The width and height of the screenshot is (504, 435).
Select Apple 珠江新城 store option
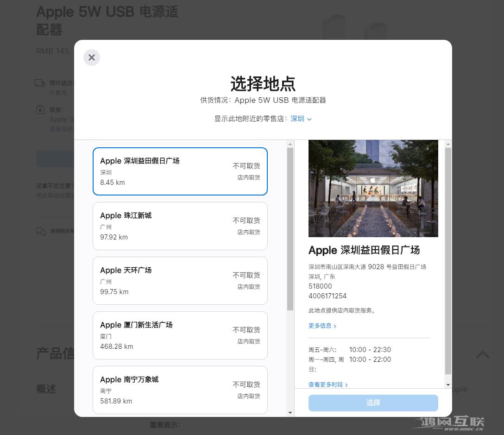point(180,226)
